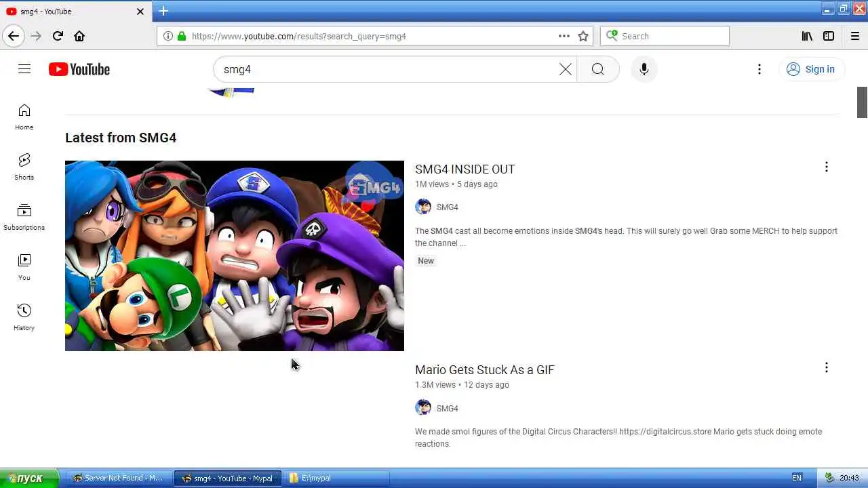The height and width of the screenshot is (488, 868).
Task: Open the browser hamburger menu
Action: pos(854,36)
